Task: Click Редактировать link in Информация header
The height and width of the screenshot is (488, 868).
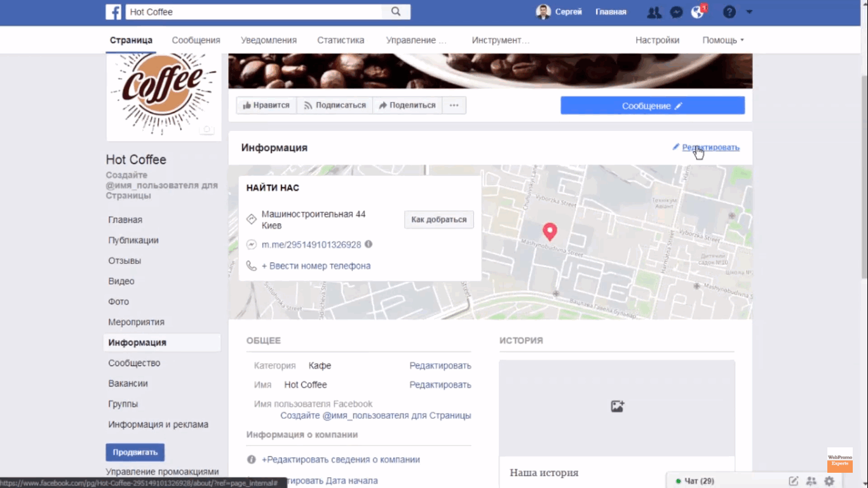Action: tap(710, 147)
